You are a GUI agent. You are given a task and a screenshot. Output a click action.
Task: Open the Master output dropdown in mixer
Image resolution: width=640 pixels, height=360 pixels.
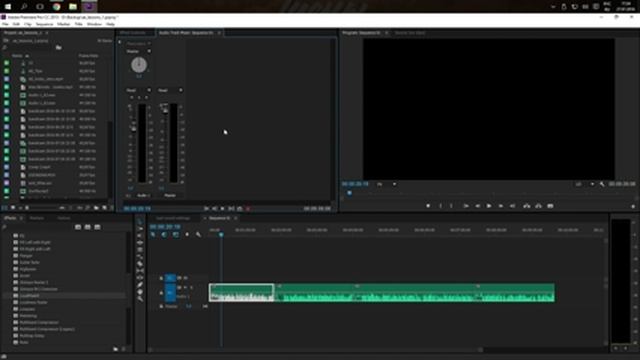point(139,51)
